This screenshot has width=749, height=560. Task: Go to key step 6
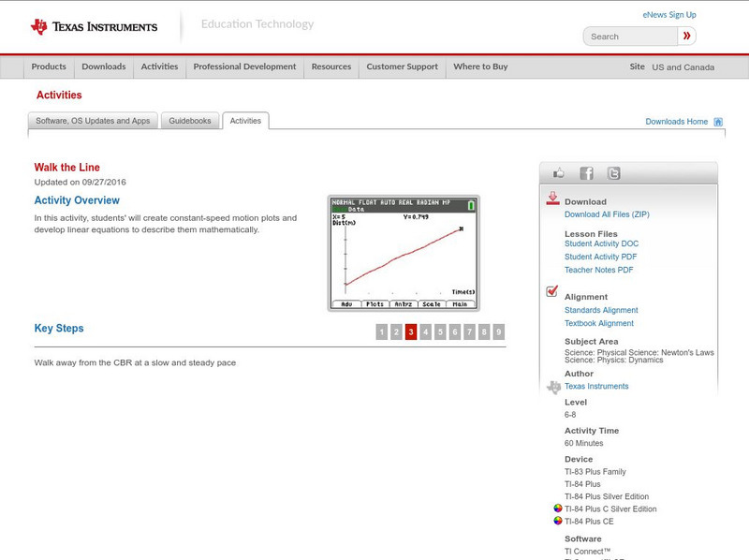point(455,332)
